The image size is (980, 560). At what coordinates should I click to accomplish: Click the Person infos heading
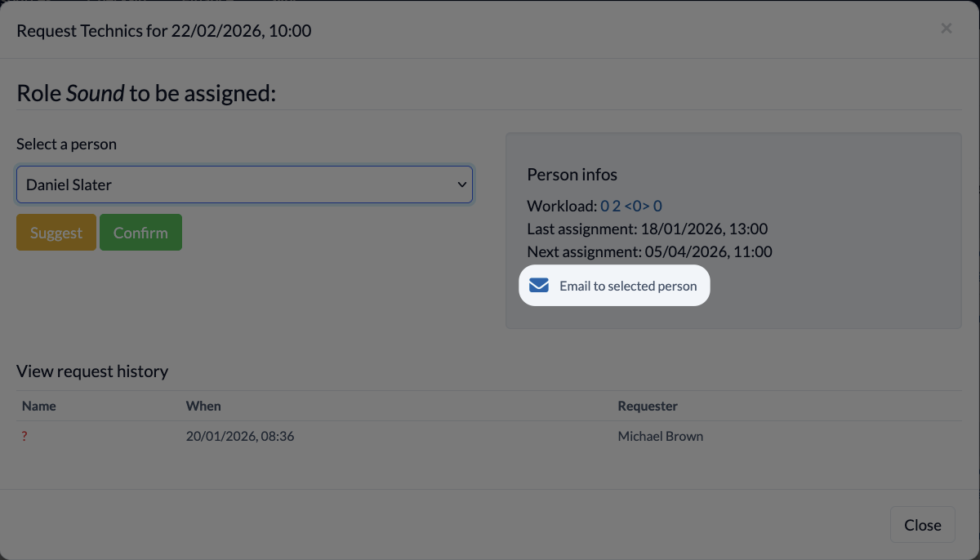tap(572, 175)
